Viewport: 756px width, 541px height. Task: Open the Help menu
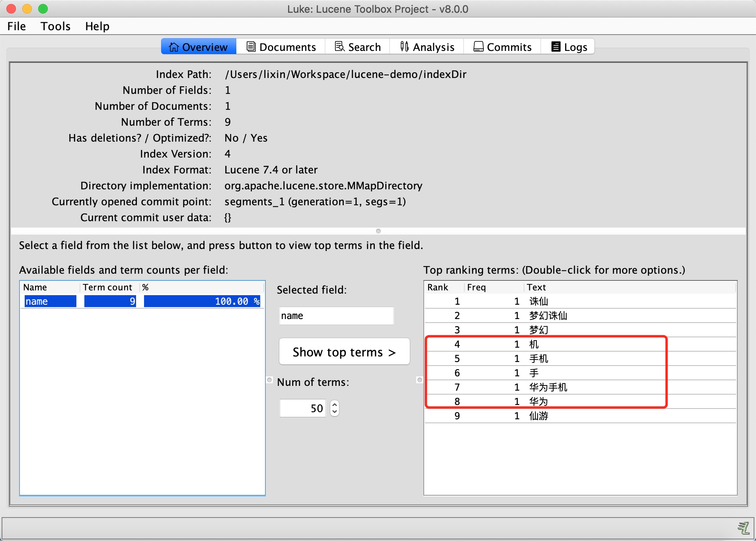coord(97,26)
